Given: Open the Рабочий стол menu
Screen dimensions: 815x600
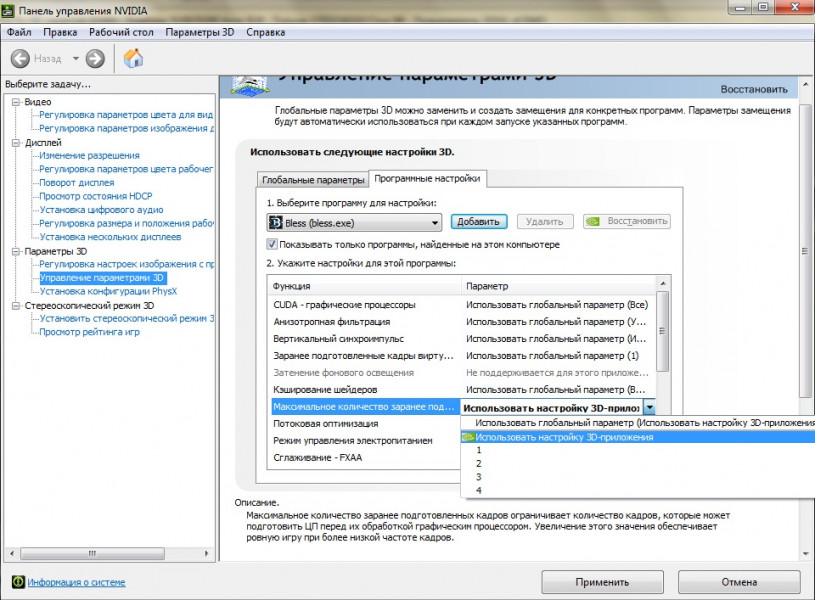Looking at the screenshot, I should coord(121,32).
